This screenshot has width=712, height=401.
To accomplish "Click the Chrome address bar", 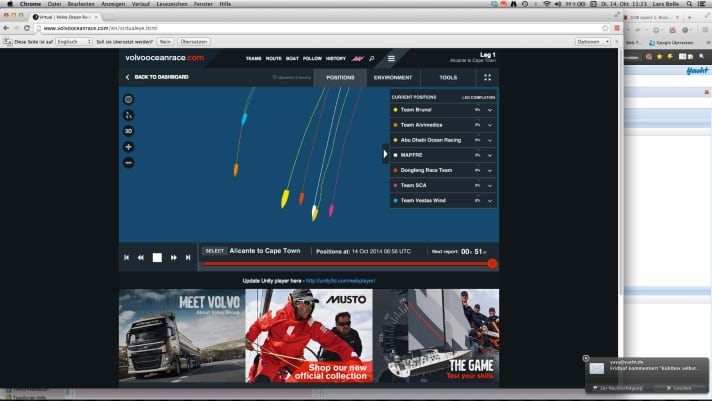I will click(318, 28).
